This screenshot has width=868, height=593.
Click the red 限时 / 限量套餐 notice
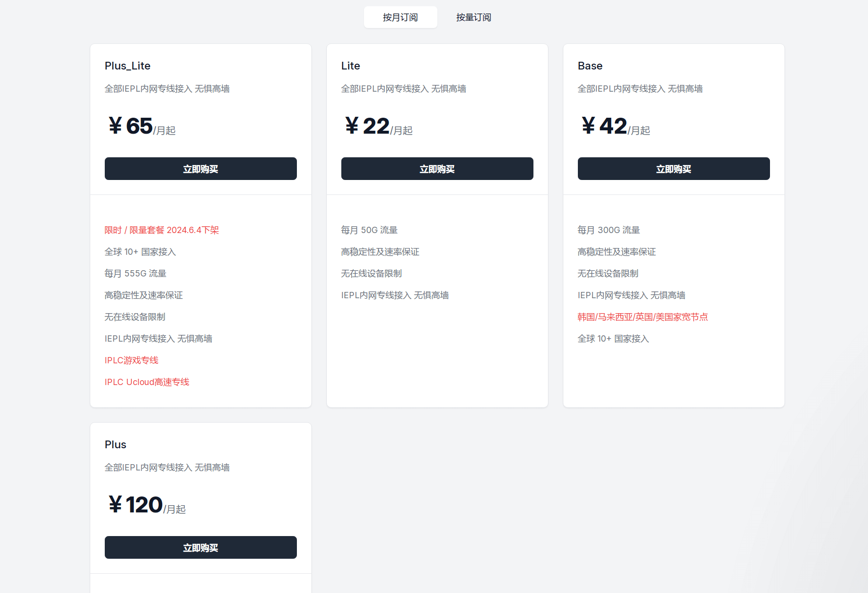162,230
